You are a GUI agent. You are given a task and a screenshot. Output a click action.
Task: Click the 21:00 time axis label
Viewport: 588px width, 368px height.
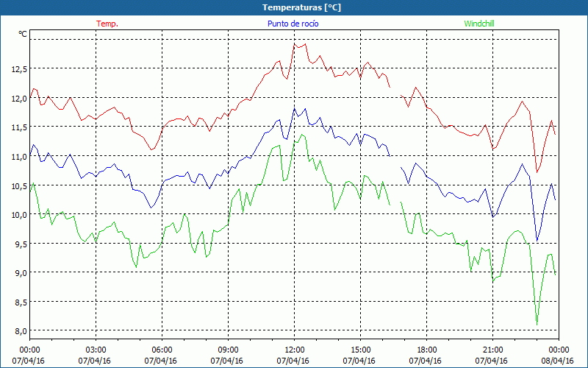click(492, 350)
